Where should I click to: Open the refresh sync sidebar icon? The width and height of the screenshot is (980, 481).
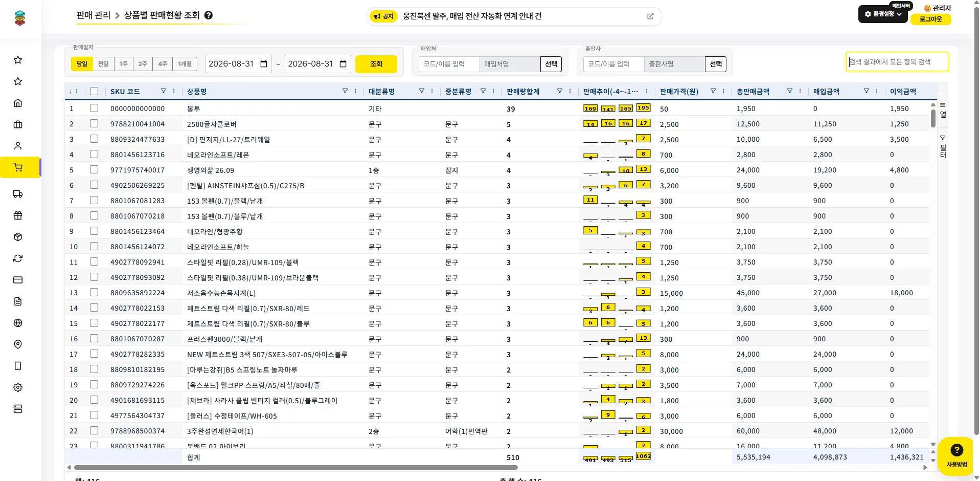(18, 258)
